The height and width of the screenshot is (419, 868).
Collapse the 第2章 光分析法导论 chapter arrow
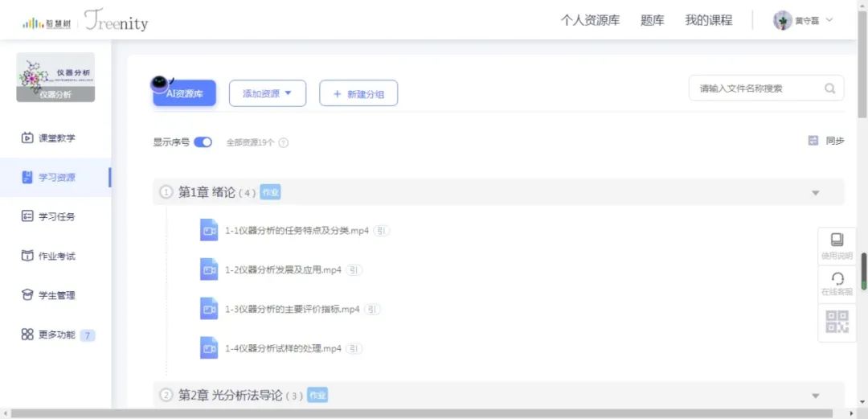815,396
